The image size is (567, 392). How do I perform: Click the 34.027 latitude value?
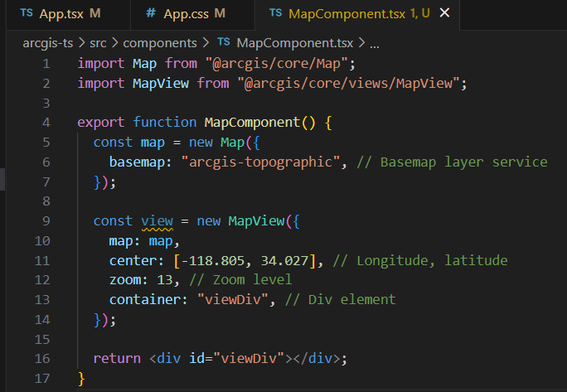[x=284, y=261]
